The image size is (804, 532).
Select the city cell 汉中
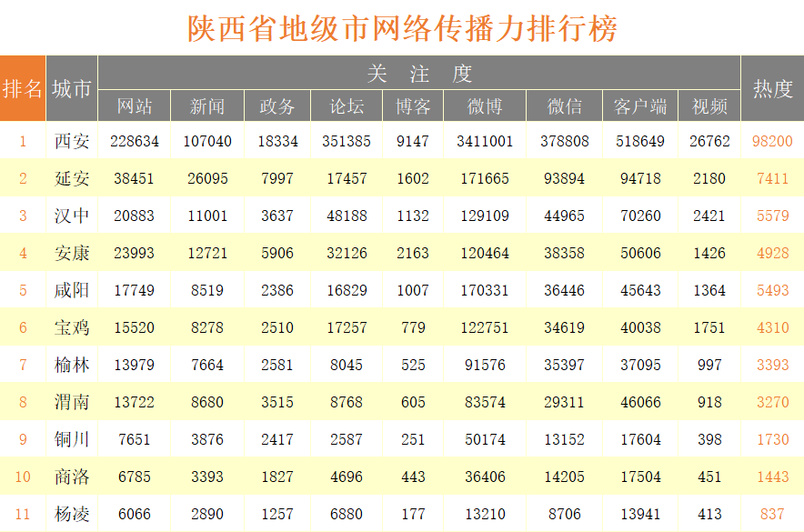point(72,216)
